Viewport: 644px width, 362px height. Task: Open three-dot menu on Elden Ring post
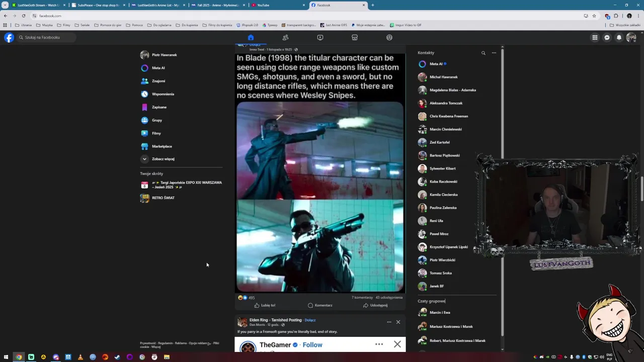[x=389, y=322]
